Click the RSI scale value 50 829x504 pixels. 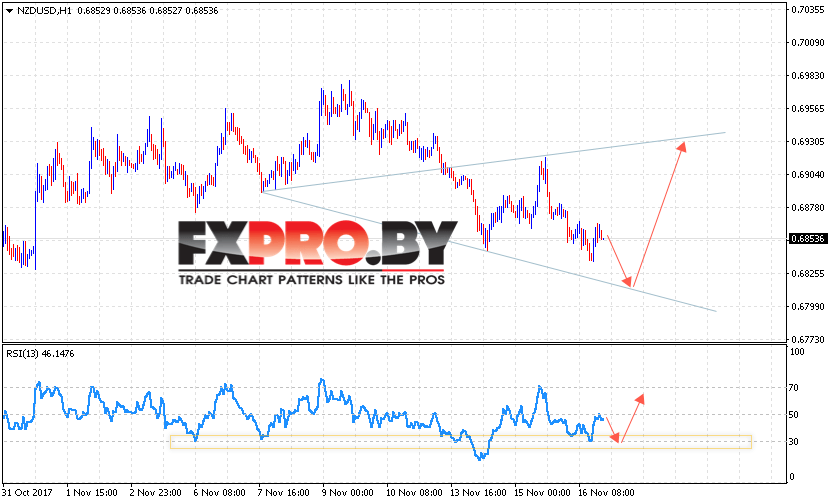pos(794,415)
